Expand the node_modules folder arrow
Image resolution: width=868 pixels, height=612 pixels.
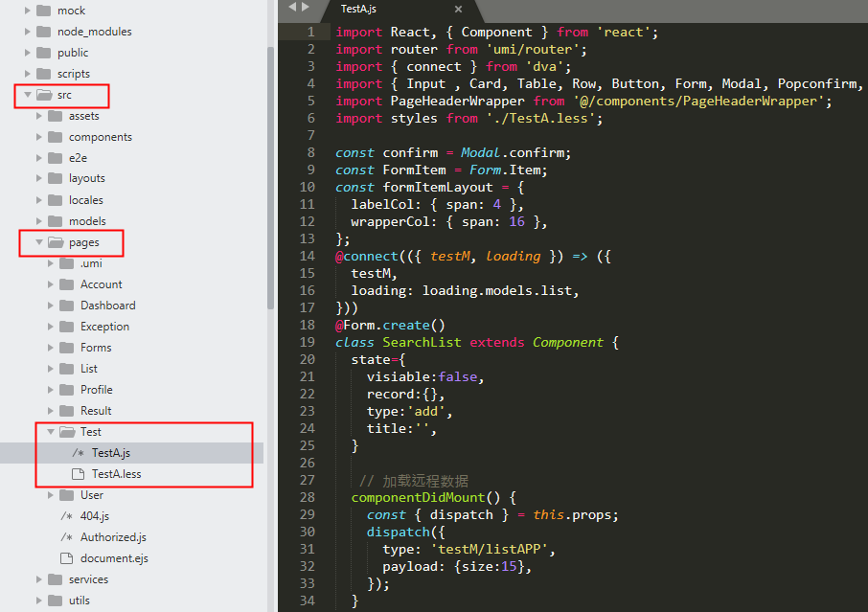pyautogui.click(x=27, y=32)
